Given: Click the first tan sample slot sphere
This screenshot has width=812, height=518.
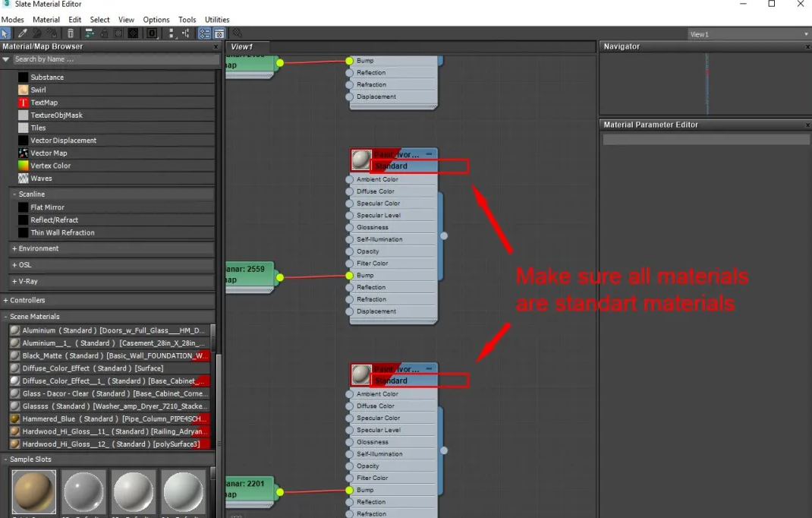Looking at the screenshot, I should pyautogui.click(x=34, y=491).
